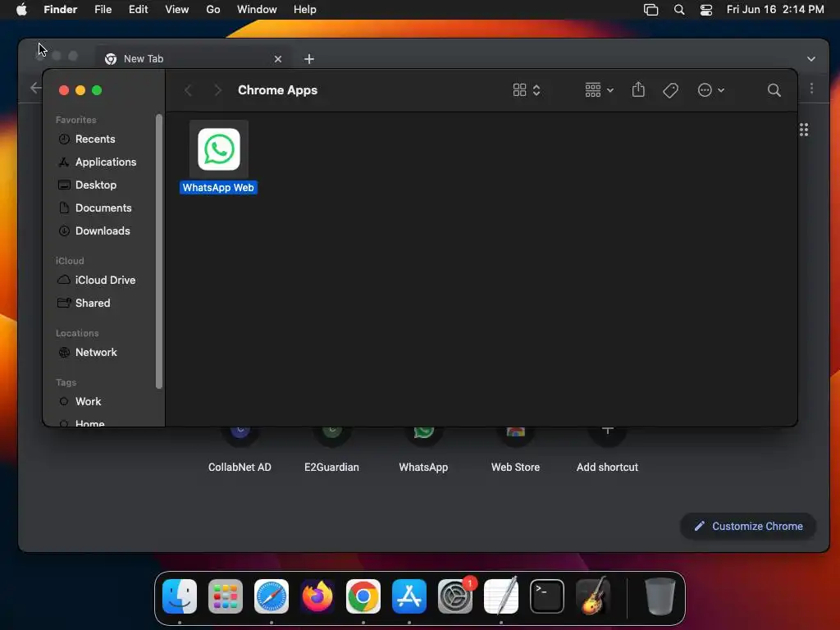The image size is (840, 630).
Task: Launch Safari from the Dock
Action: tap(271, 596)
